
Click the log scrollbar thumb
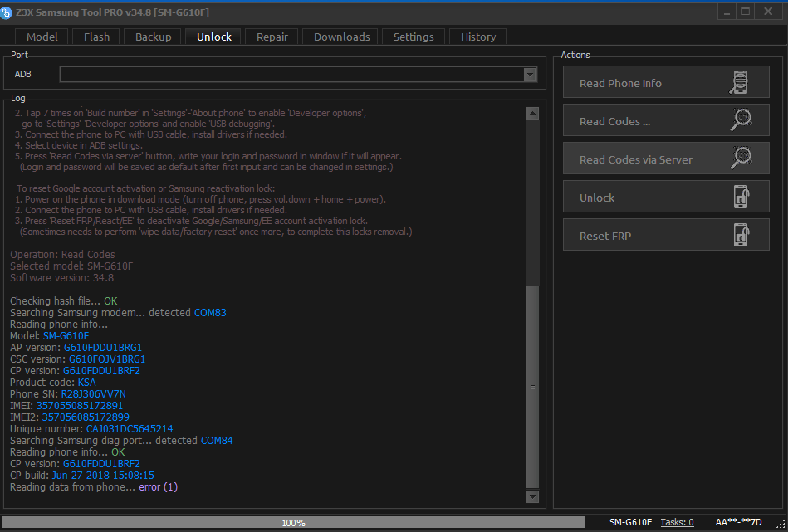click(532, 387)
